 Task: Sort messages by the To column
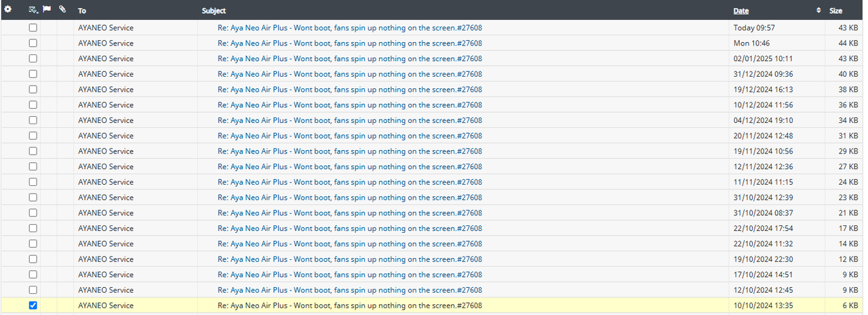coord(82,11)
